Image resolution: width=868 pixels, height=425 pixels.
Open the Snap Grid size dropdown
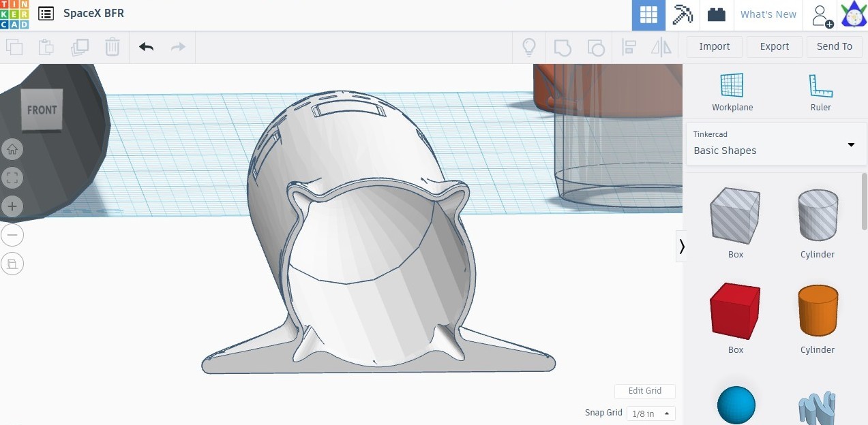pyautogui.click(x=649, y=413)
